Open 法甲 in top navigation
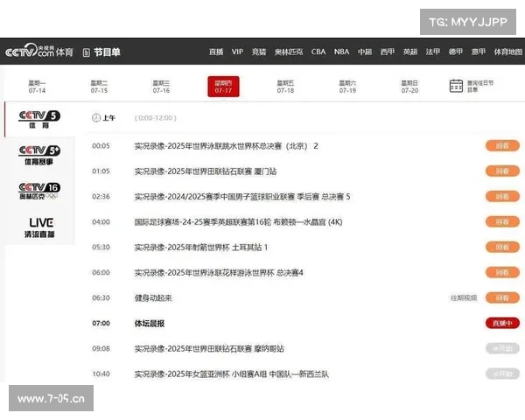 click(432, 52)
